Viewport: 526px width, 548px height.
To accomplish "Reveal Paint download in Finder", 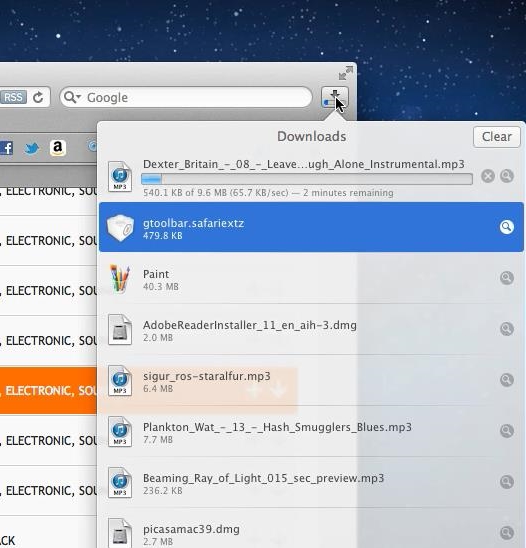I will click(506, 278).
